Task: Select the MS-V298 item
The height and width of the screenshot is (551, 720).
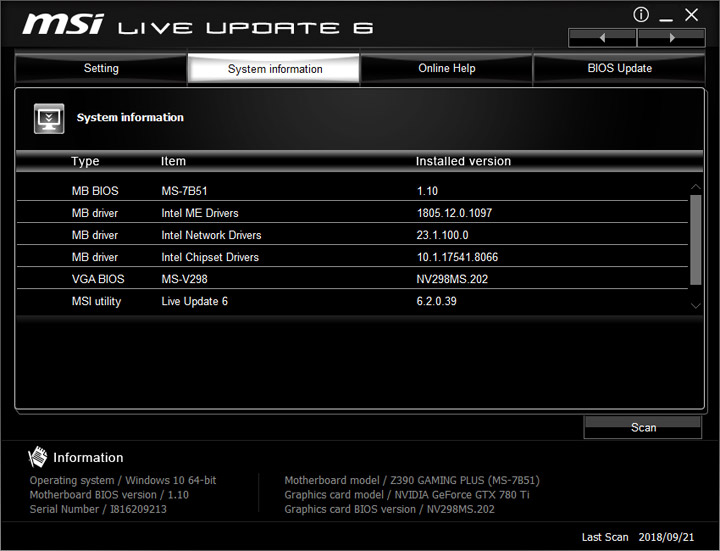Action: pos(184,279)
